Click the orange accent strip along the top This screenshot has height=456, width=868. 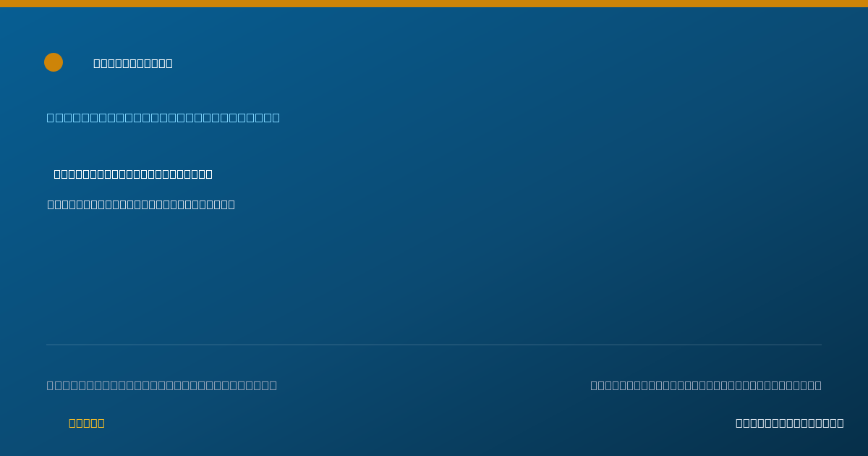click(434, 4)
